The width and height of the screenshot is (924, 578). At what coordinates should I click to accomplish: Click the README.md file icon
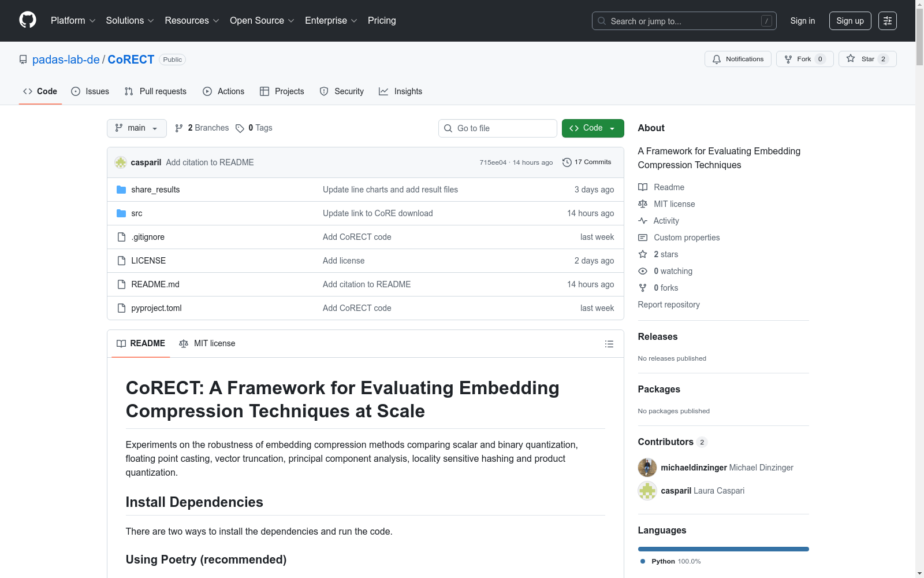click(x=121, y=284)
